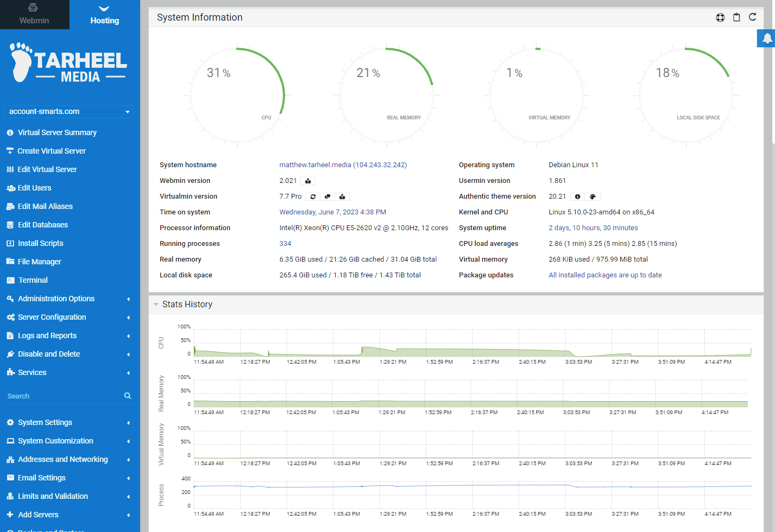Open Edit Virtual Server
Image resolution: width=775 pixels, height=532 pixels.
(47, 169)
